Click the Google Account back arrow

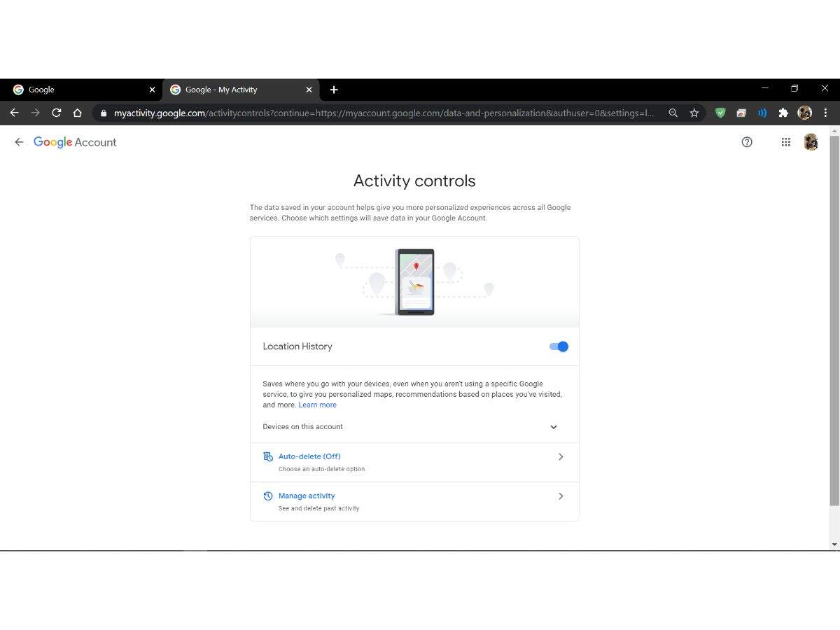tap(19, 142)
